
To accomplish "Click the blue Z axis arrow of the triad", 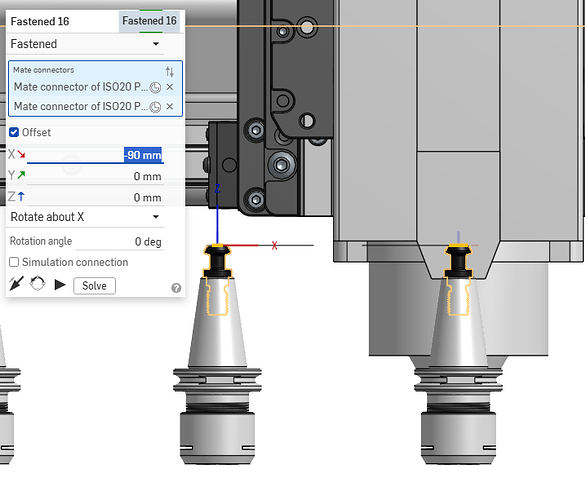I will [218, 224].
